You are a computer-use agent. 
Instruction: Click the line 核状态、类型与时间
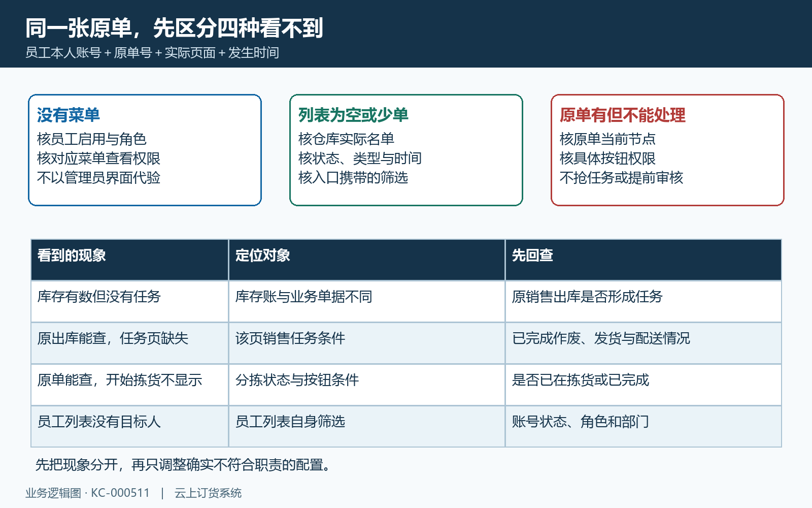pyautogui.click(x=360, y=158)
